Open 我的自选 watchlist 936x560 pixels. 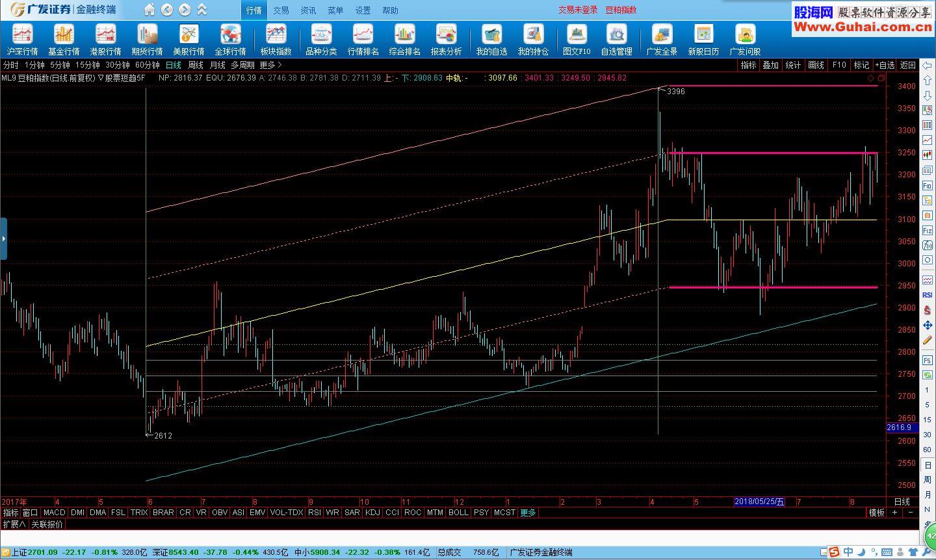point(491,40)
